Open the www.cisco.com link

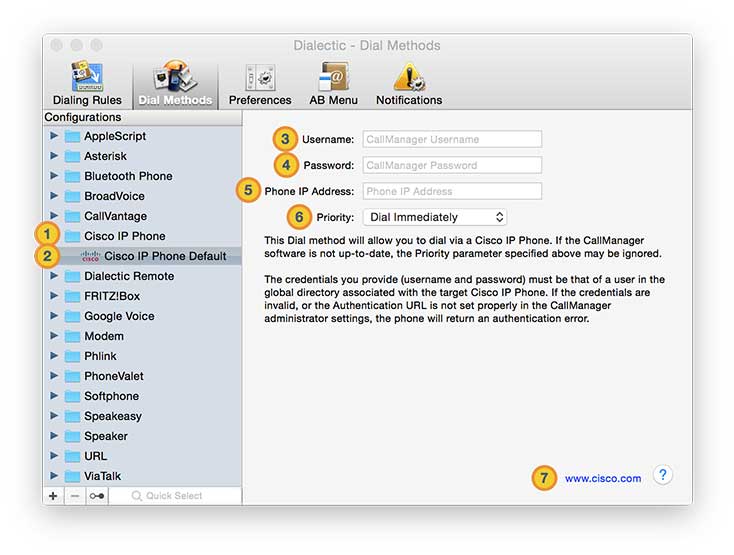pyautogui.click(x=603, y=478)
